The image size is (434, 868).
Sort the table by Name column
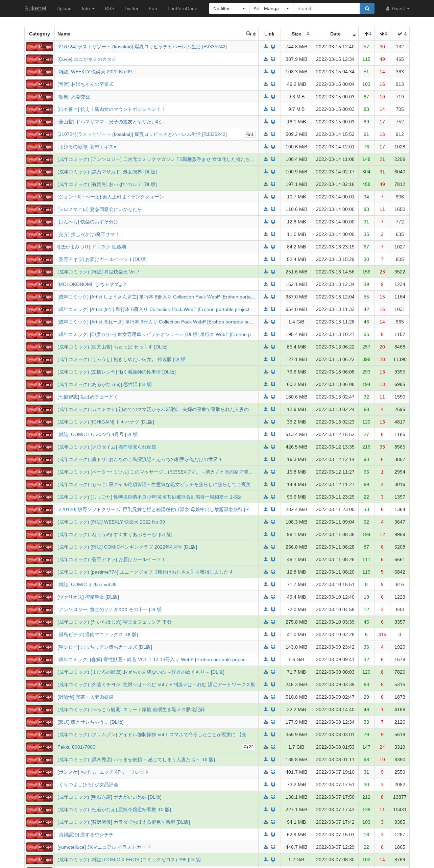pos(156,34)
